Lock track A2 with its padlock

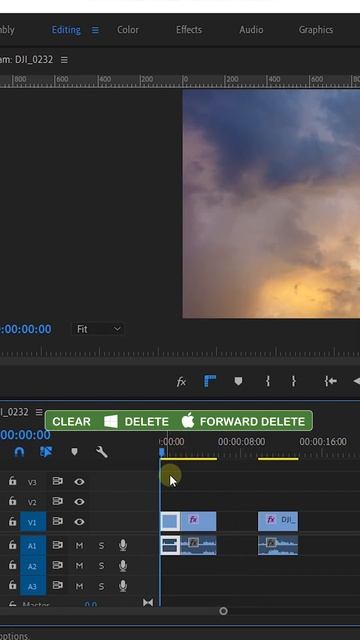(x=13, y=565)
